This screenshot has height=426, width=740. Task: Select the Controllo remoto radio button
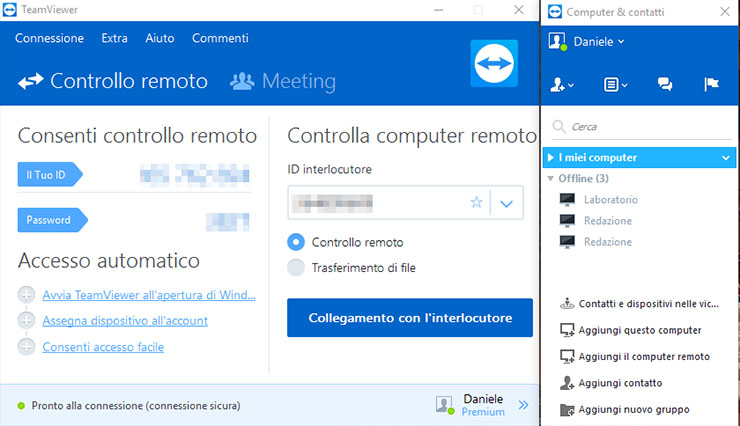(x=295, y=242)
